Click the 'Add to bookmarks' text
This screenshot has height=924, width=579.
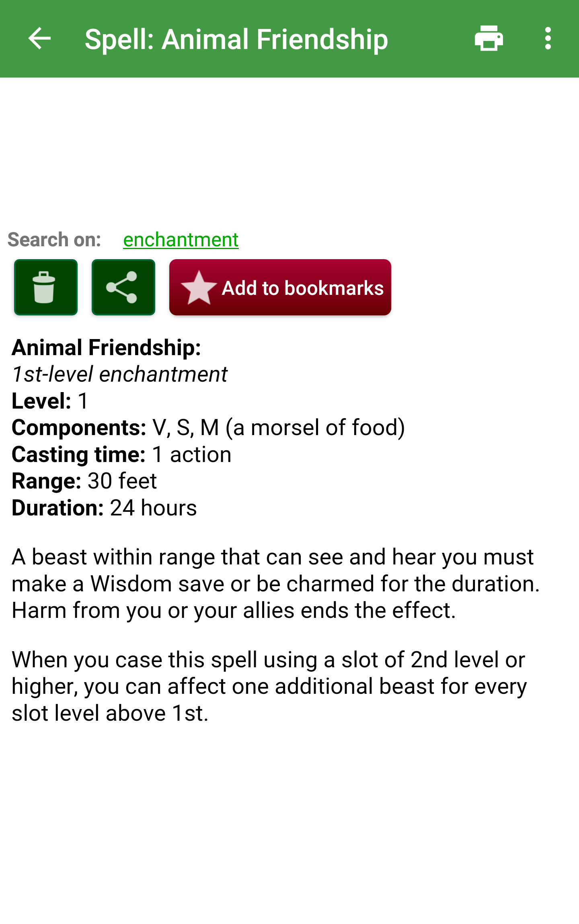click(x=302, y=288)
